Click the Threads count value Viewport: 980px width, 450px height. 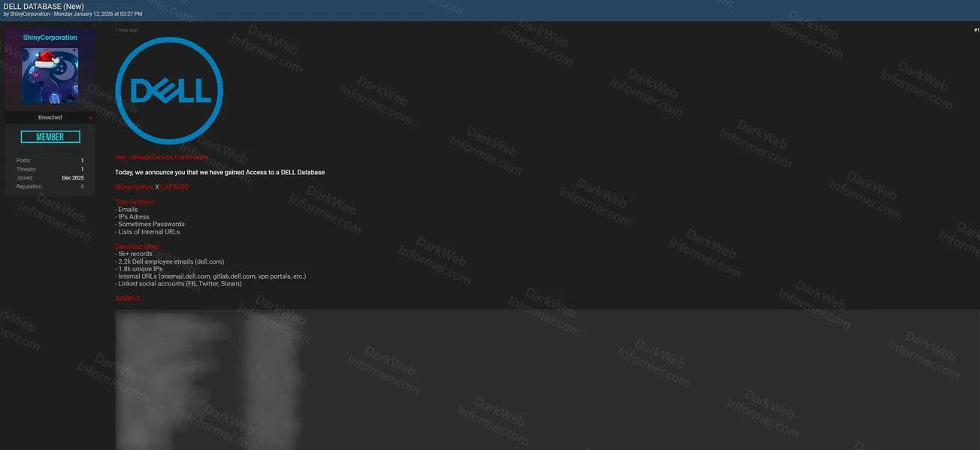[81, 168]
